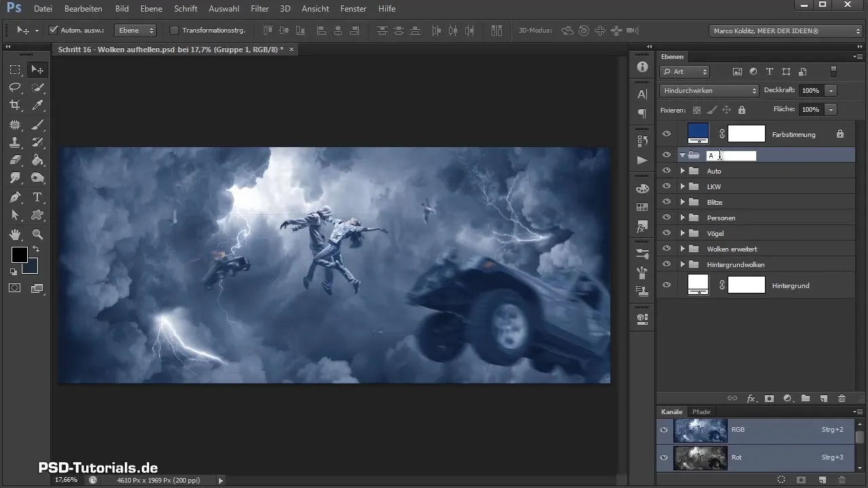
Task: Open the Ebene auto-select dropdown
Action: [135, 30]
